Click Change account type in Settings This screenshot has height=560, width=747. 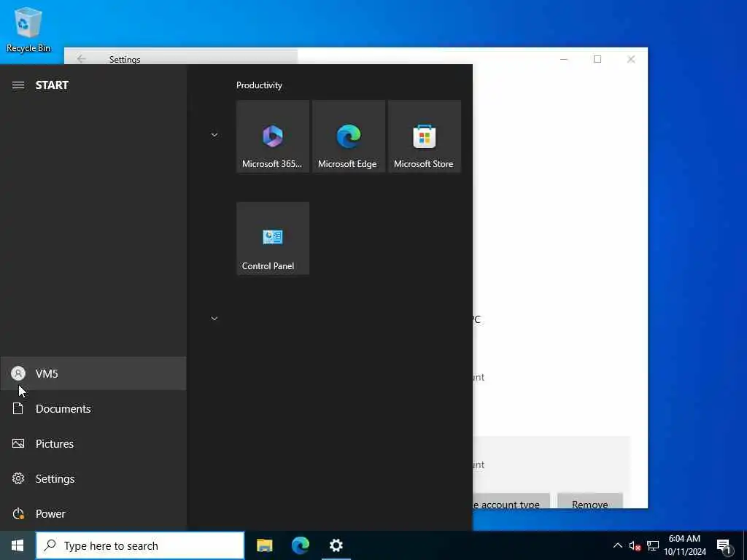(511, 501)
